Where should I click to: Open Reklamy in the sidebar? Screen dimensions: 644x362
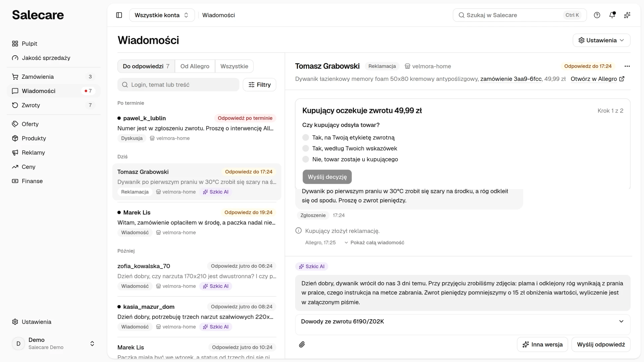pos(54,153)
